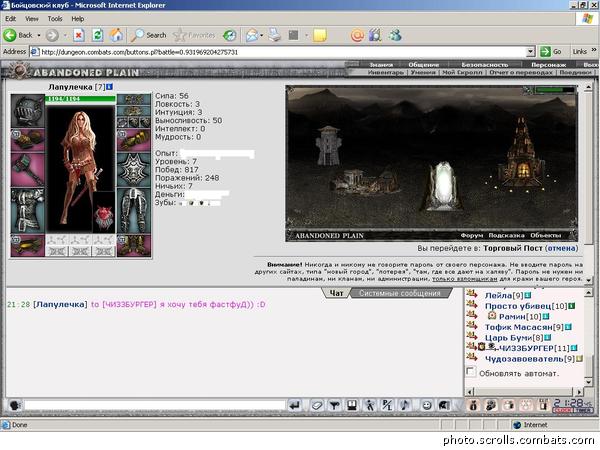This screenshot has width=600, height=450.
Task: Click the Go button beside address bar
Action: [551, 52]
